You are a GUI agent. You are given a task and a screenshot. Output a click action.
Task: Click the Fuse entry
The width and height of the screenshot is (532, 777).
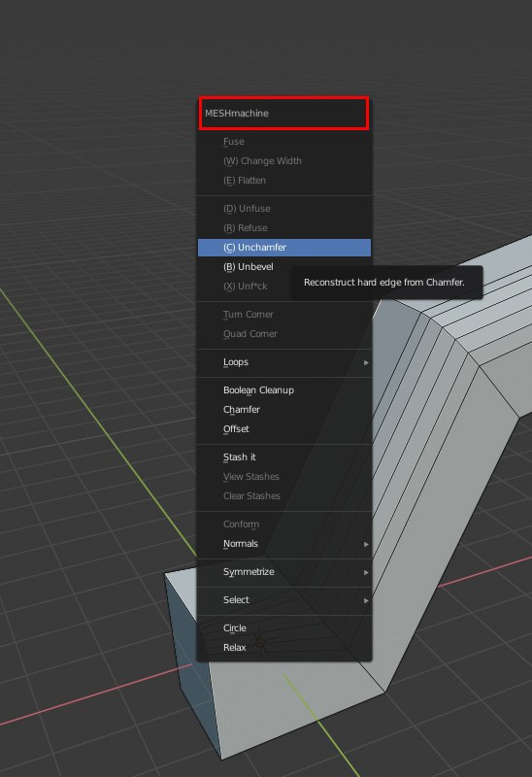pos(284,142)
